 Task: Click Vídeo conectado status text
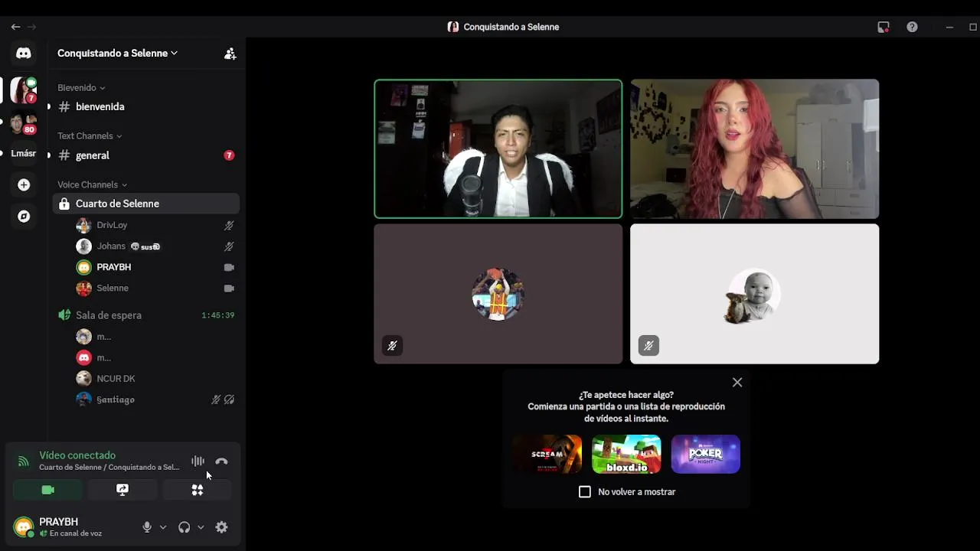click(x=77, y=455)
